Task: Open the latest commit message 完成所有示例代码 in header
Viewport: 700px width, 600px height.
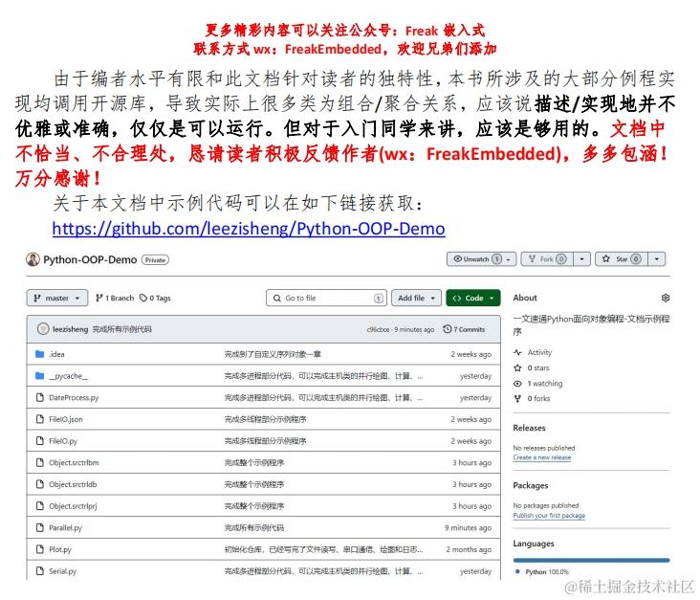Action: 121,329
